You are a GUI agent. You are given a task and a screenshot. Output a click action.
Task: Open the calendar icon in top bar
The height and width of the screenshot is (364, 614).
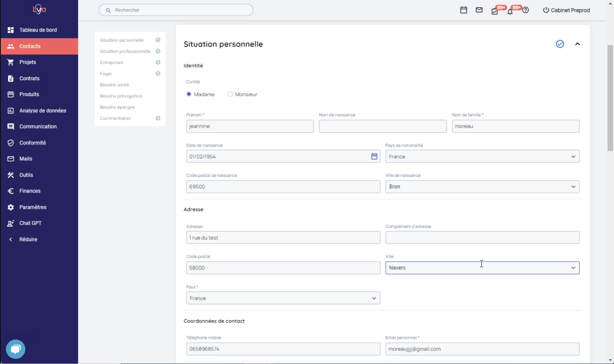(464, 10)
